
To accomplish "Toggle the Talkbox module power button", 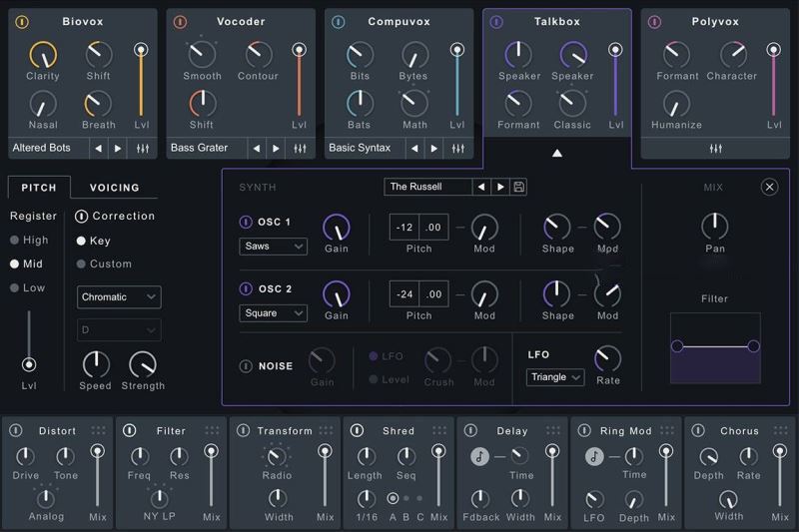I will (x=496, y=22).
